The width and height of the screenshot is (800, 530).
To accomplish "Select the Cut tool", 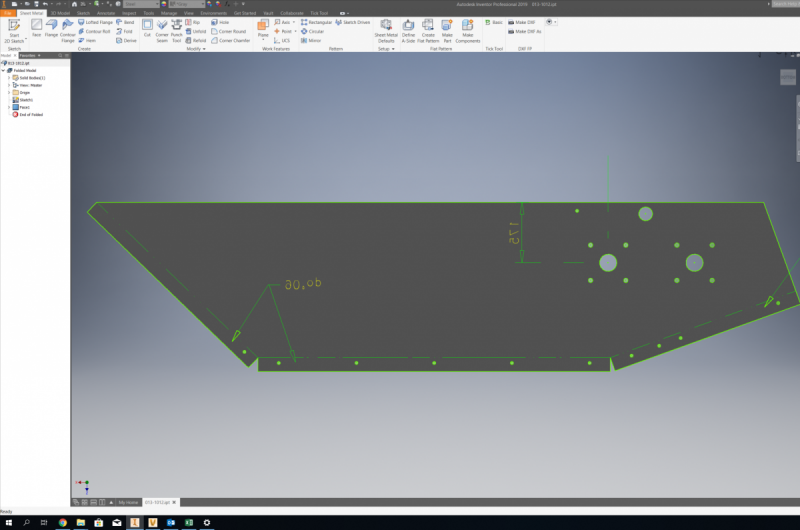I will (x=147, y=28).
